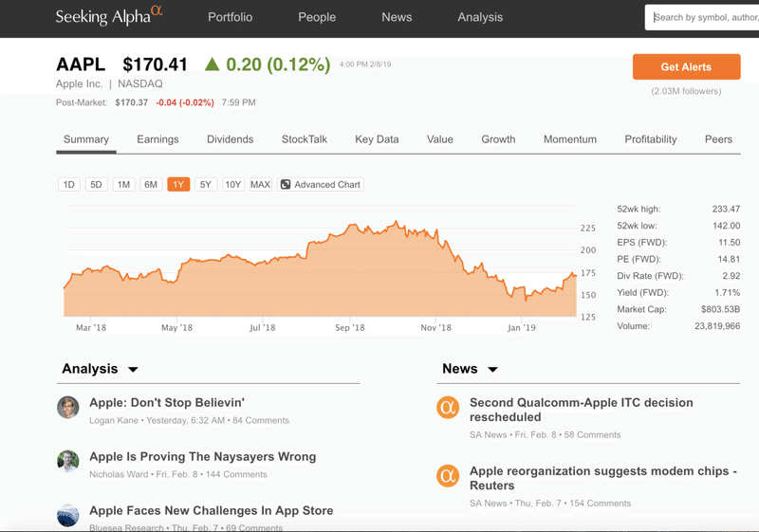Expand the News section dropdown arrow
The height and width of the screenshot is (532, 759).
click(x=492, y=370)
